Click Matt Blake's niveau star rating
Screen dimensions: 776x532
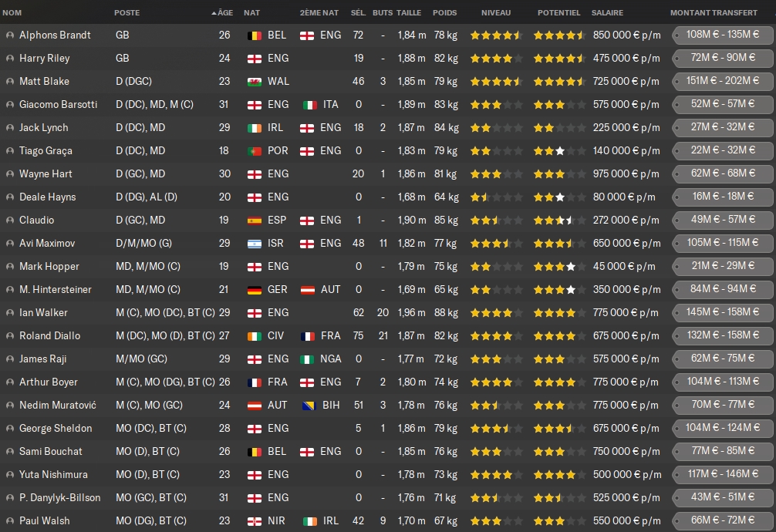[x=496, y=82]
